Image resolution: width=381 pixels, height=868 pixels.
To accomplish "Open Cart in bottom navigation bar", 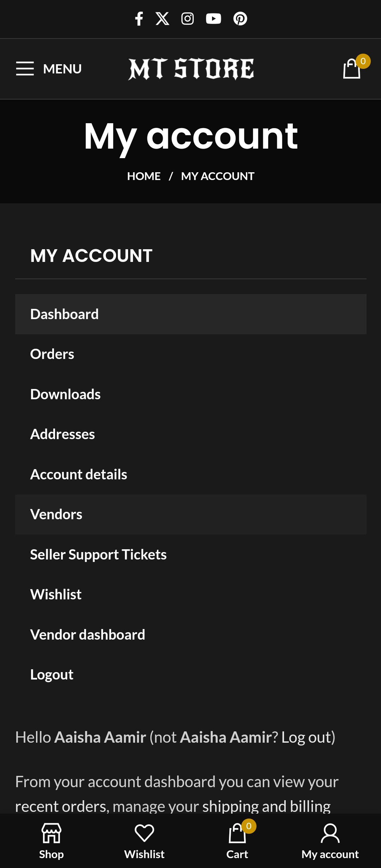I will point(237,840).
